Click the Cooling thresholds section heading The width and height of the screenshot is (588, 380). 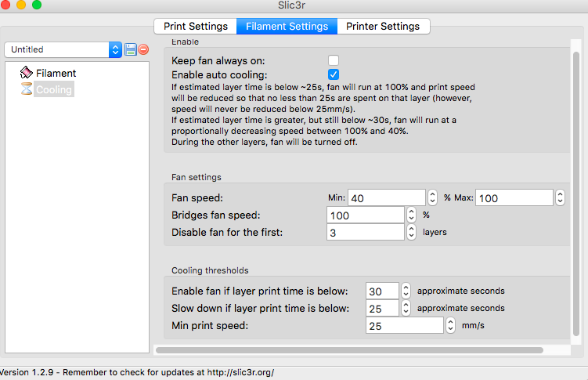pos(210,270)
